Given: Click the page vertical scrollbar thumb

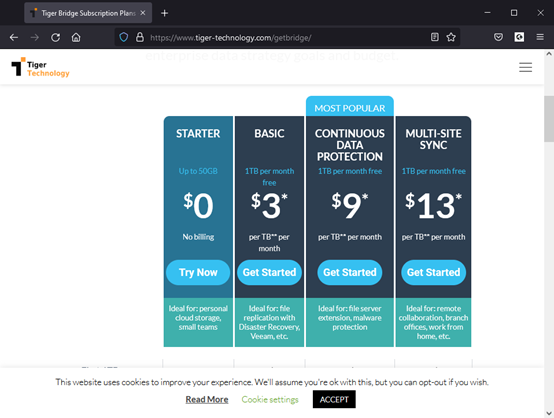Looking at the screenshot, I should [x=549, y=119].
